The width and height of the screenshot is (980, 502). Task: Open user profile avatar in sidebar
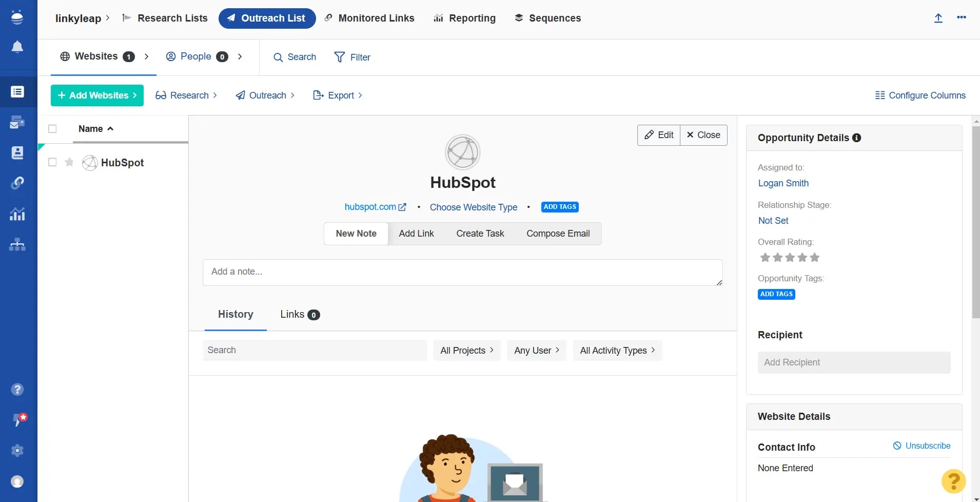[x=17, y=481]
